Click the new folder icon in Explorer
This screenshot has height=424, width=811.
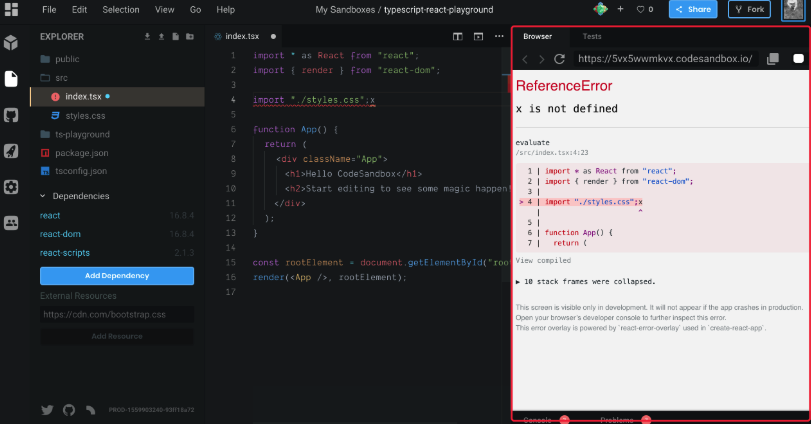pos(190,37)
